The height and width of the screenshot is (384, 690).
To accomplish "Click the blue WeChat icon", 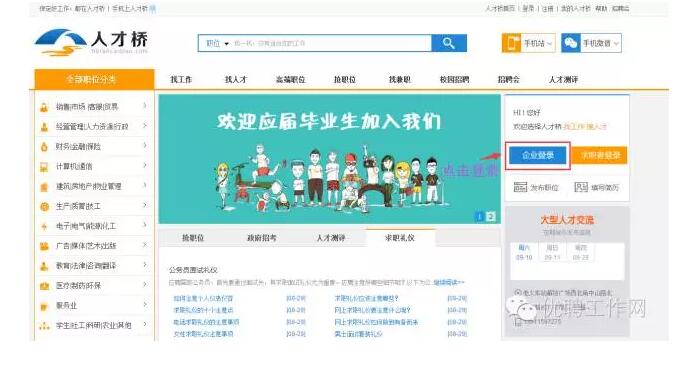I will (x=571, y=43).
